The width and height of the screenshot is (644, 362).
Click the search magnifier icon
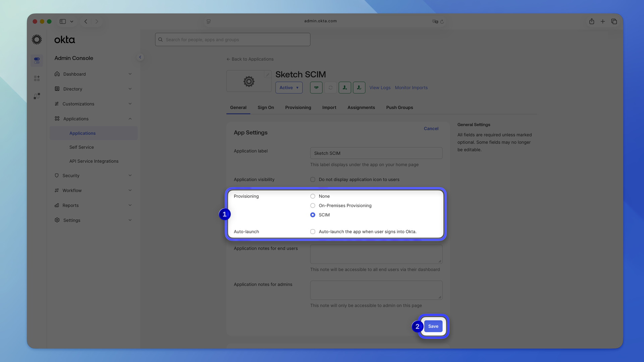pos(160,40)
